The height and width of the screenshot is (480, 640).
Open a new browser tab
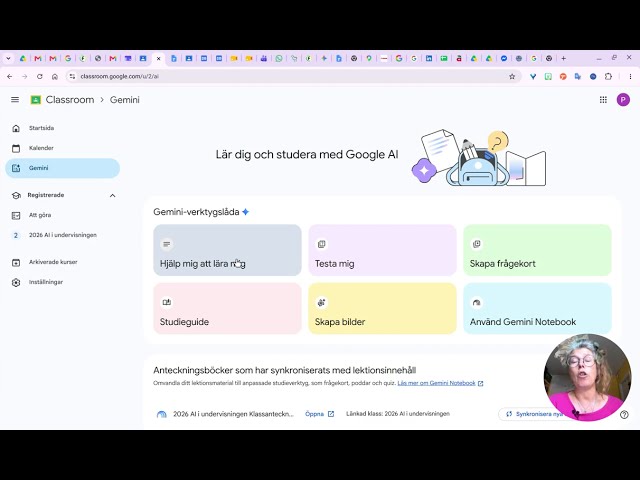click(563, 59)
